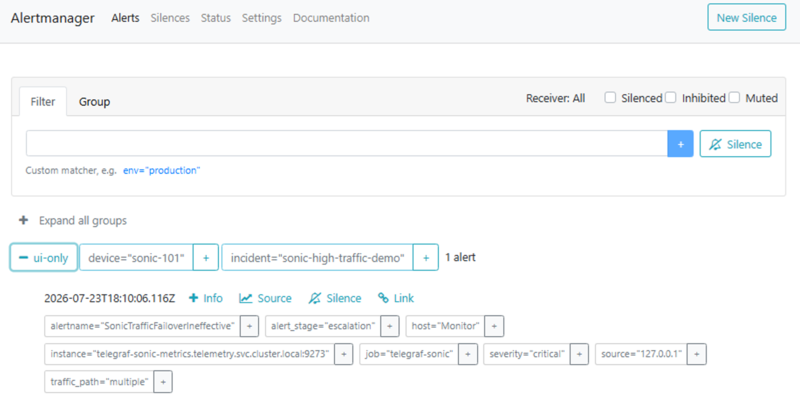Click the plus icon beside incident="sonic-high-traffic-demo"
Image resolution: width=800 pixels, height=415 pixels.
(426, 258)
